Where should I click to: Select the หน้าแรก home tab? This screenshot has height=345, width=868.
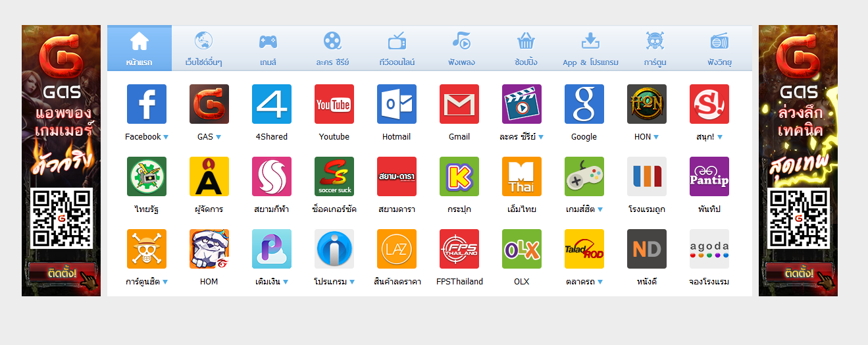(140, 49)
